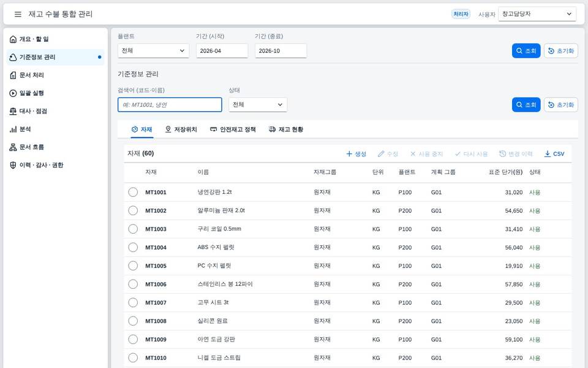Open 문서 처리 in the sidebar
This screenshot has height=368, width=588.
point(56,75)
